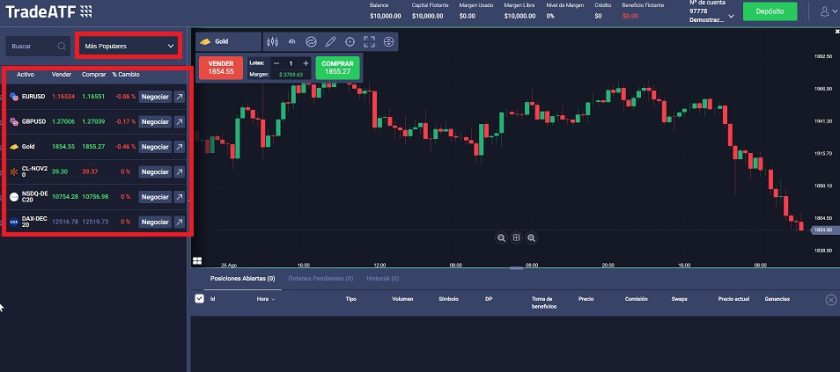Click the green Depósito button
The width and height of the screenshot is (840, 372).
(770, 11)
